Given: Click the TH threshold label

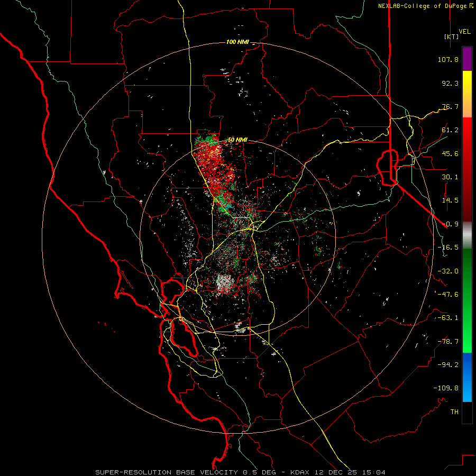Looking at the screenshot, I should 454,412.
